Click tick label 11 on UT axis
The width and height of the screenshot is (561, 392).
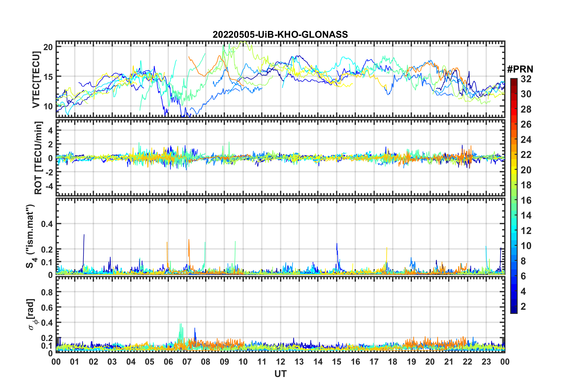262,362
